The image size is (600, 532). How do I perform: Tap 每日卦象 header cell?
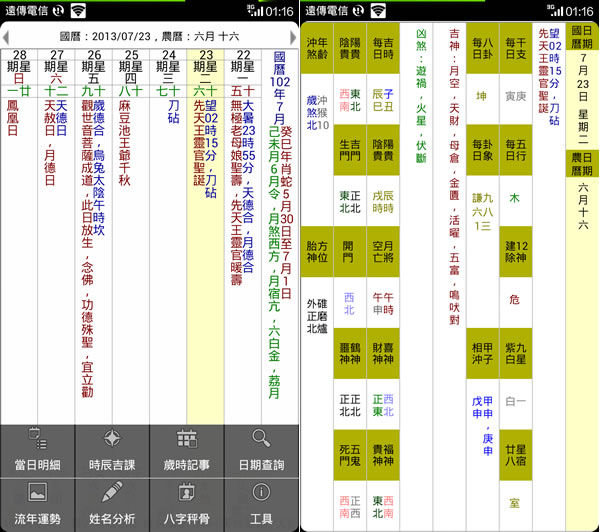click(x=483, y=150)
